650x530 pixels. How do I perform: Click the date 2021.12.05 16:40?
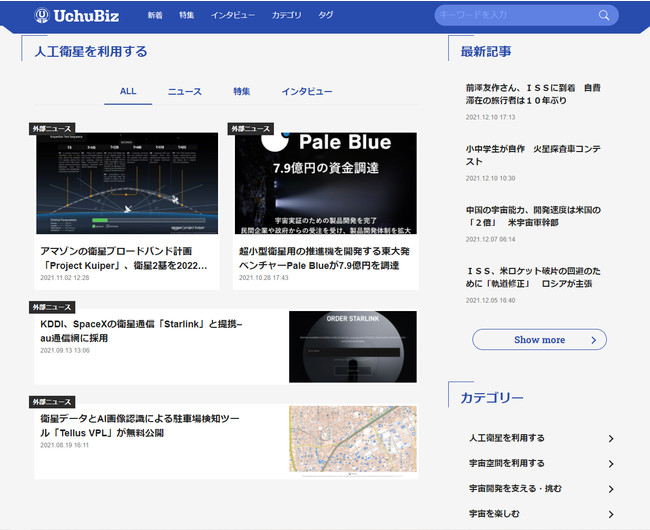[x=490, y=300]
